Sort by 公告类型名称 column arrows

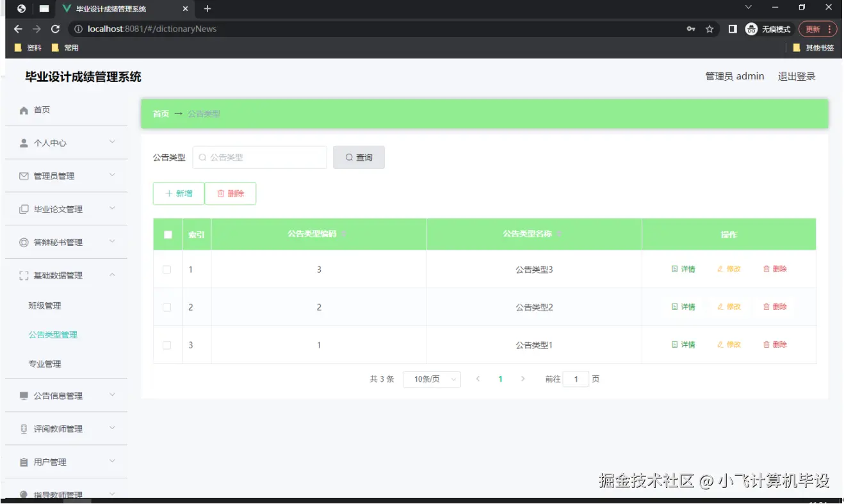pyautogui.click(x=559, y=234)
